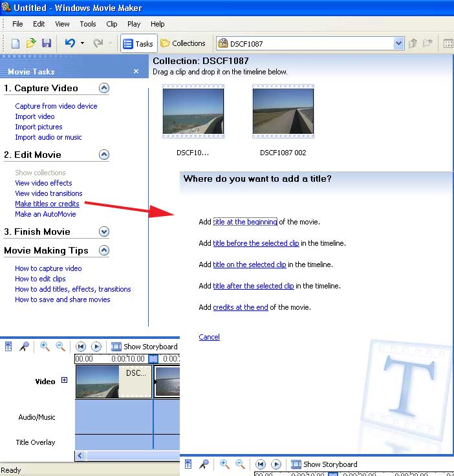454x476 pixels.
Task: Click Capture from video device
Action: click(56, 106)
